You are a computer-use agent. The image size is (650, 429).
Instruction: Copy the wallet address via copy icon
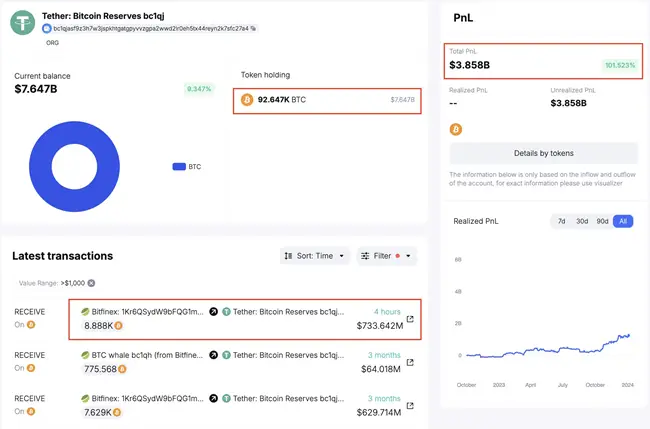click(253, 29)
